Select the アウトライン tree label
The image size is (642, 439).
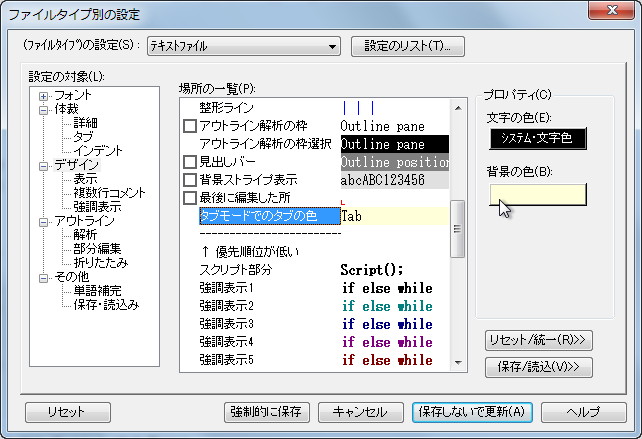[84, 221]
